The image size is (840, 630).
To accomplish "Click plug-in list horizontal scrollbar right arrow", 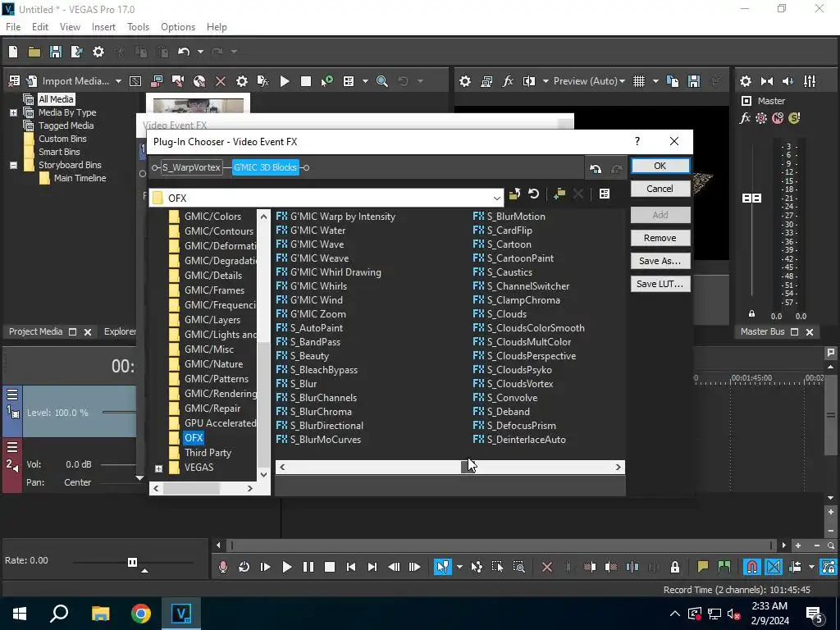I will [x=618, y=467].
